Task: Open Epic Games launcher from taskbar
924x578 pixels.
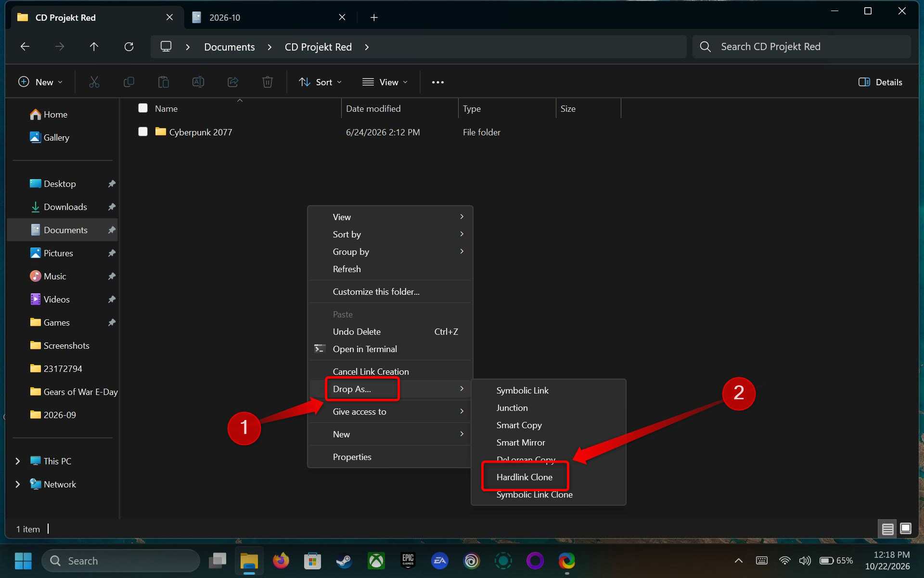Action: [408, 561]
